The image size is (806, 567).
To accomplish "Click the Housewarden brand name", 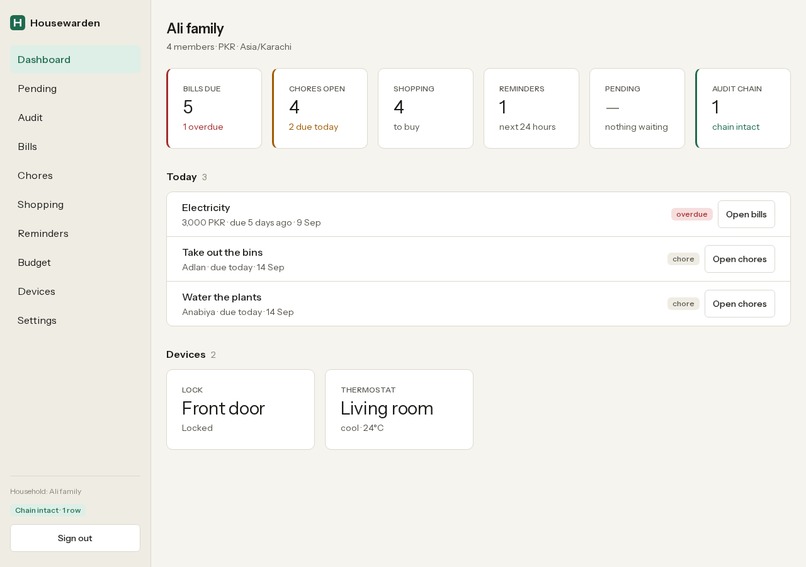I will pyautogui.click(x=65, y=23).
